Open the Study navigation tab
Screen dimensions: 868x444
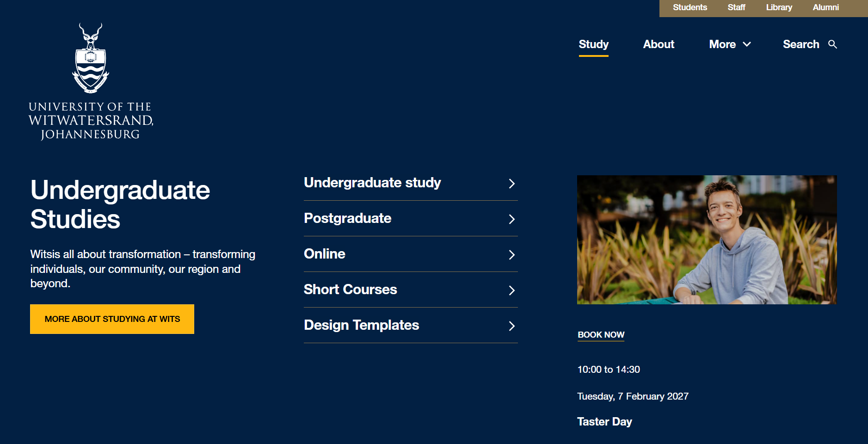(593, 44)
